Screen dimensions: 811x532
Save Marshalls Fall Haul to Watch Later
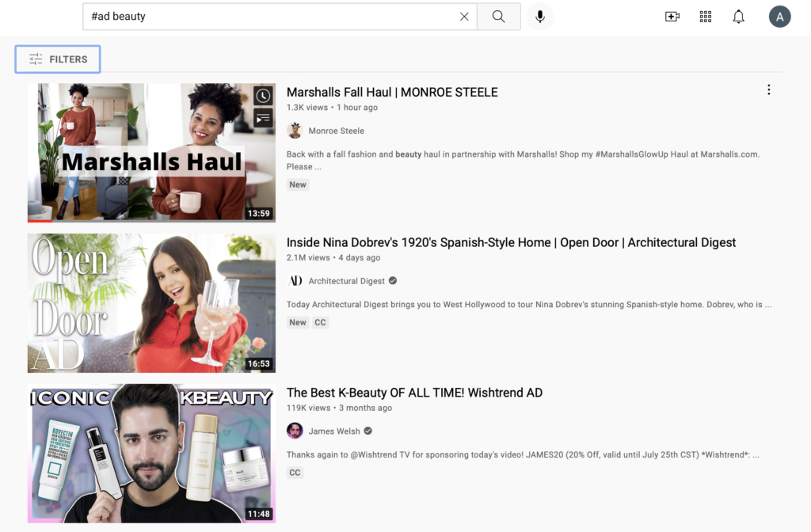(x=262, y=96)
